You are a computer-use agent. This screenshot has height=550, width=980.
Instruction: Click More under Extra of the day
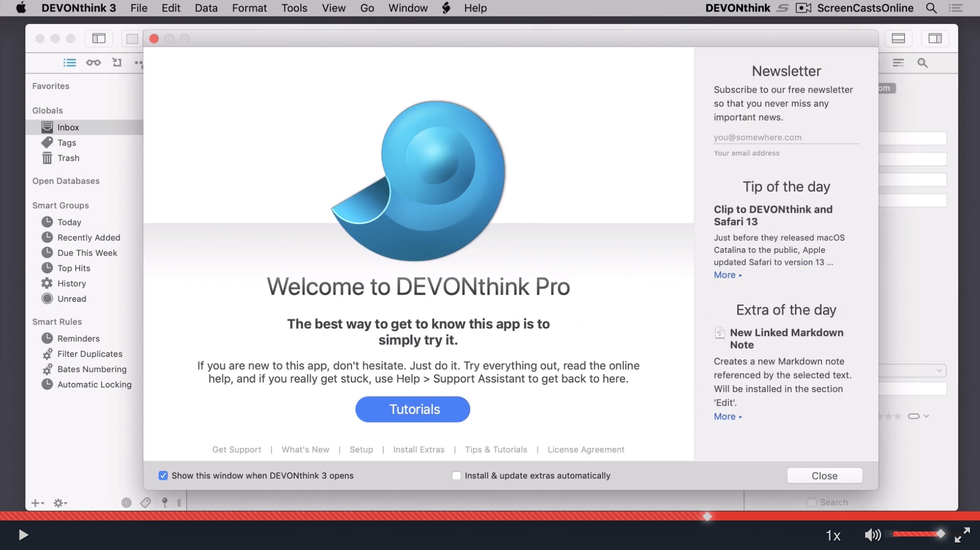(727, 417)
